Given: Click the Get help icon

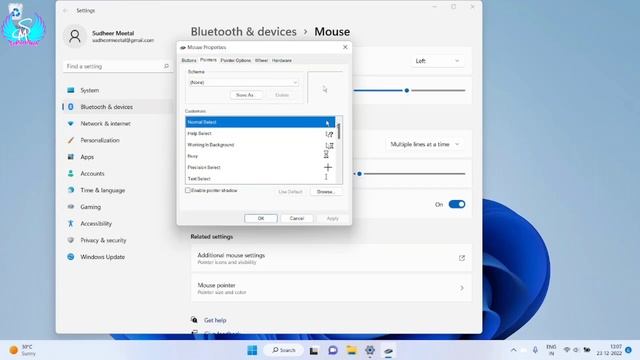Looking at the screenshot, I should pos(194,320).
